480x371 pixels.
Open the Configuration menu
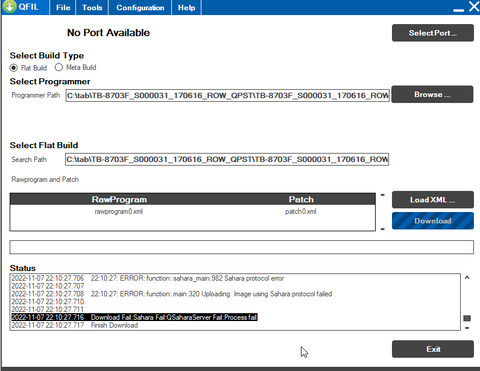140,8
